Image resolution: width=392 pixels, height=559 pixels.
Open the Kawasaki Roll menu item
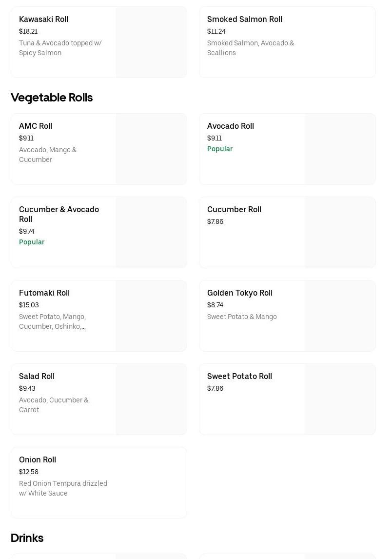coord(43,20)
